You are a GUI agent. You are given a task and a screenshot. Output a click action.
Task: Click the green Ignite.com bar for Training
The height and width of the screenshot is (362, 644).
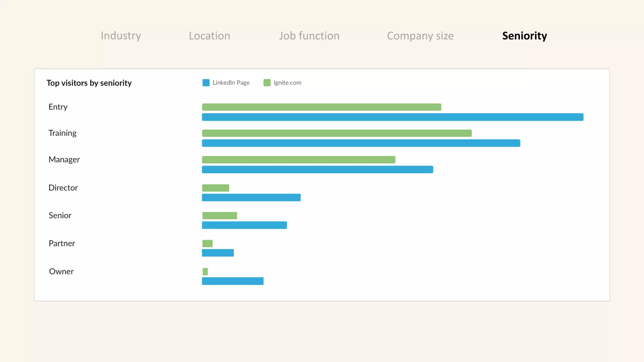click(x=337, y=133)
